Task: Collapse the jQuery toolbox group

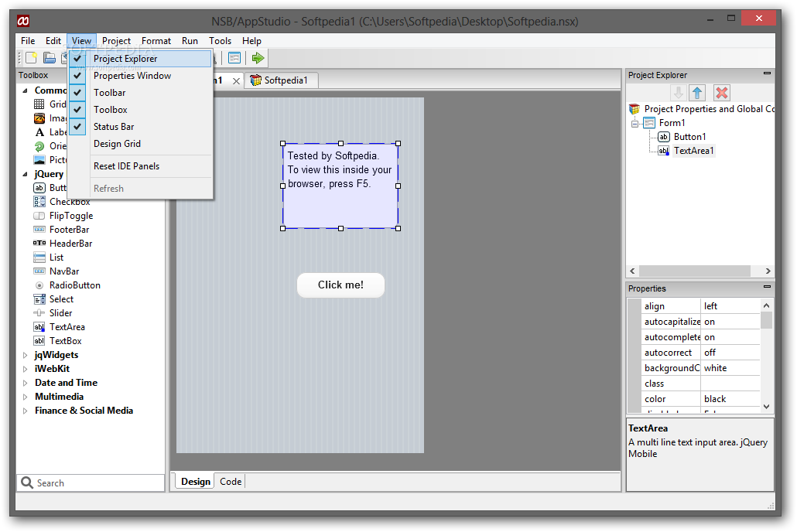Action: [x=25, y=174]
